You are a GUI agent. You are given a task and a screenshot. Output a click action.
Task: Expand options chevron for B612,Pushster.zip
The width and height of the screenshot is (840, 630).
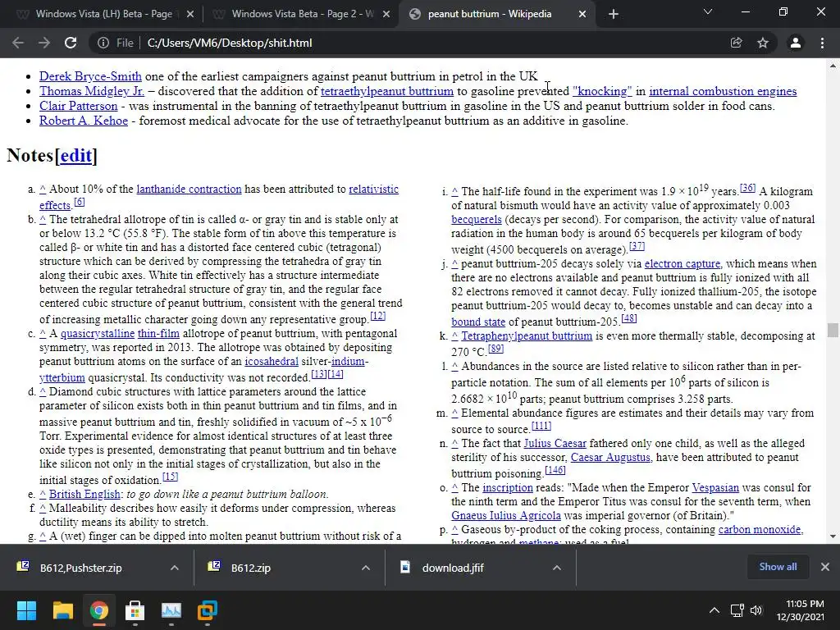click(175, 568)
